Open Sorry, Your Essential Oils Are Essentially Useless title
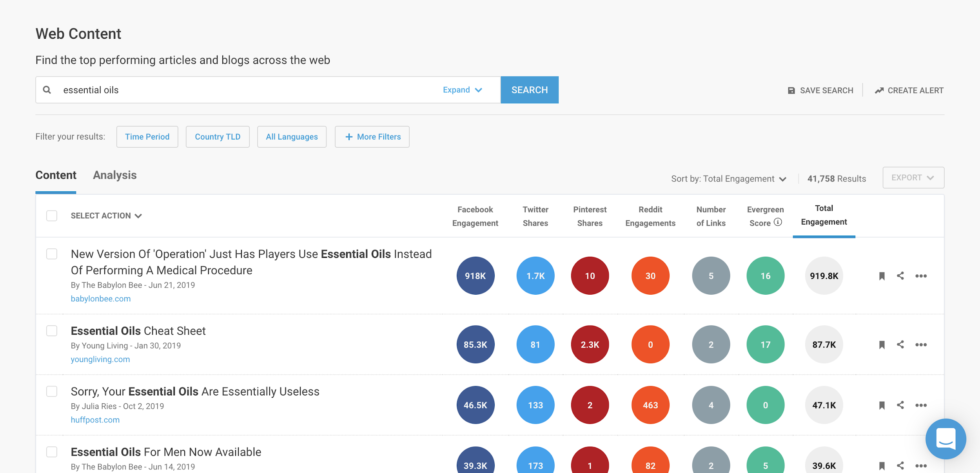 pyautogui.click(x=195, y=391)
